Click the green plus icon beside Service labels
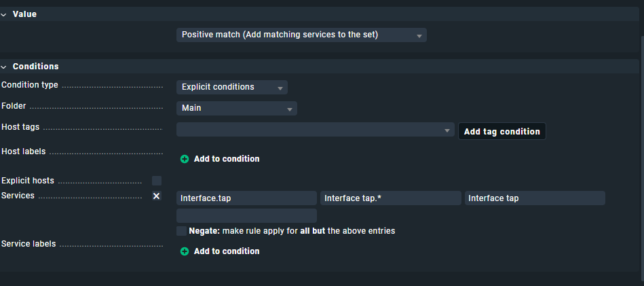This screenshot has width=644, height=286. pyautogui.click(x=185, y=251)
